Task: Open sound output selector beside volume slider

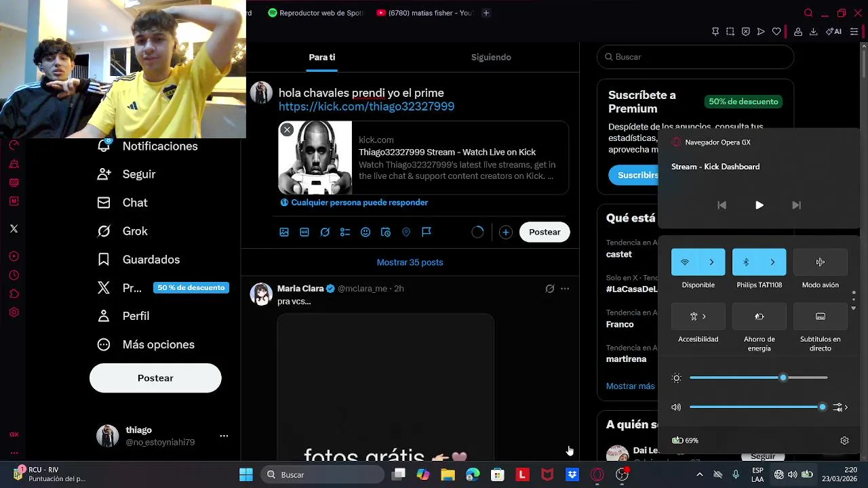Action: click(x=841, y=407)
